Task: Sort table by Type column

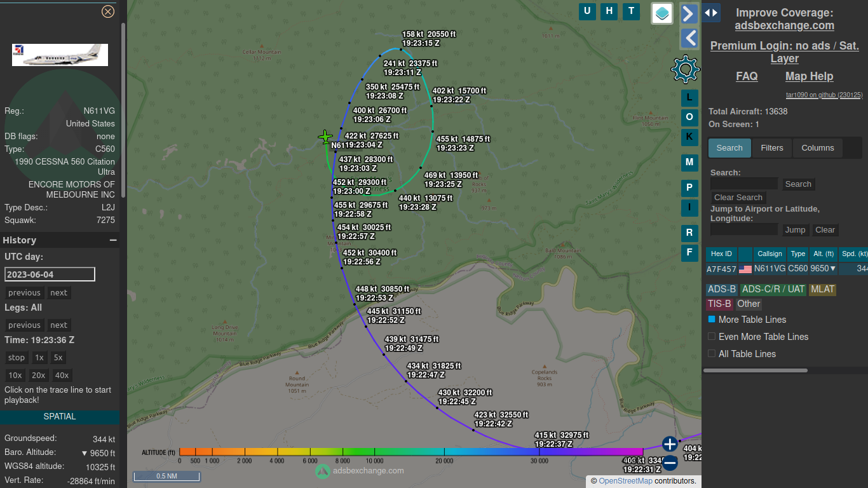Action: coord(798,254)
